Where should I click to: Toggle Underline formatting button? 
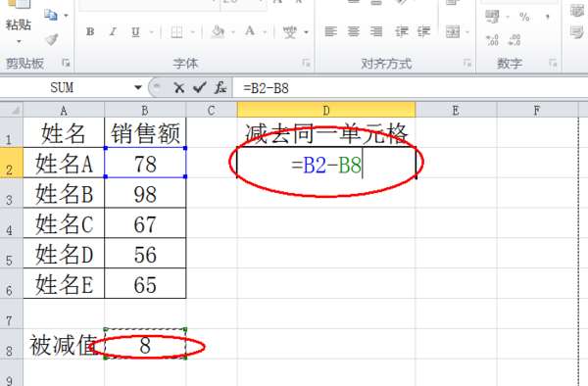pos(135,32)
